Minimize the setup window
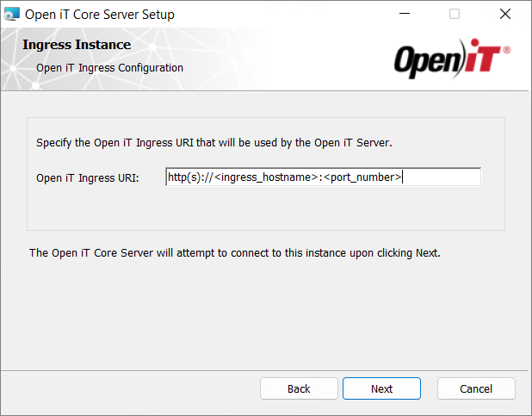The width and height of the screenshot is (532, 416). click(405, 14)
